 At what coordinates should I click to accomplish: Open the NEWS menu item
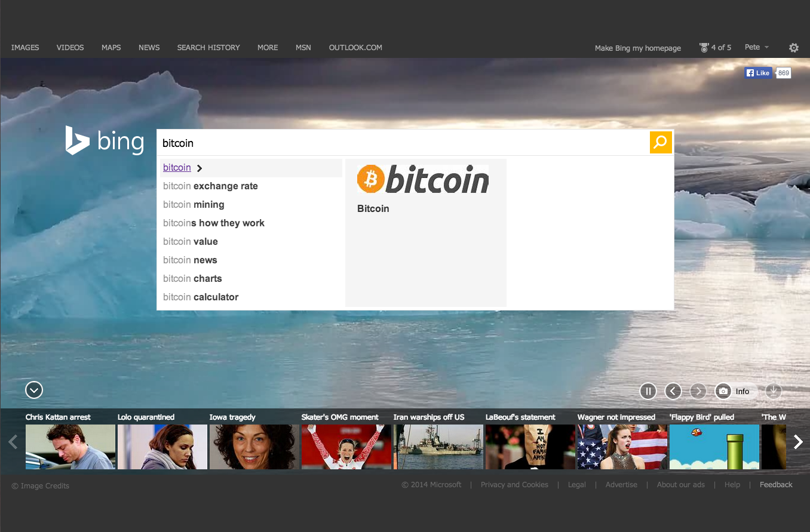point(149,47)
